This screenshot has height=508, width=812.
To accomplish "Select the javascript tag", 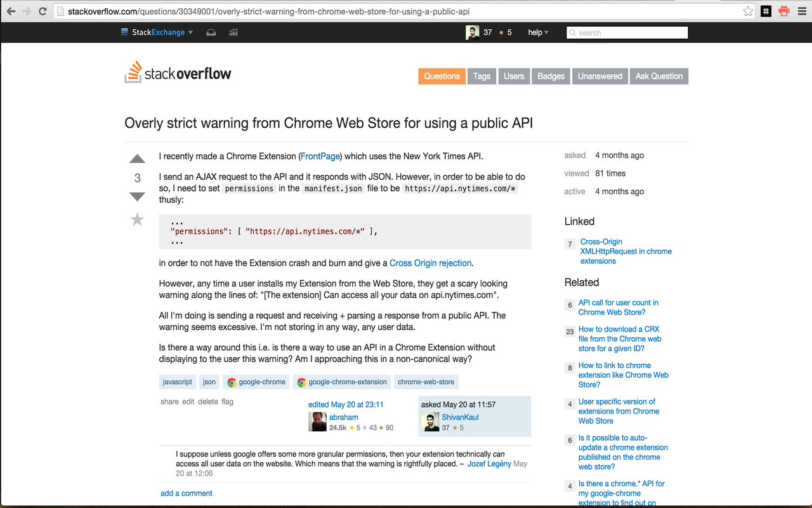I will (x=178, y=382).
